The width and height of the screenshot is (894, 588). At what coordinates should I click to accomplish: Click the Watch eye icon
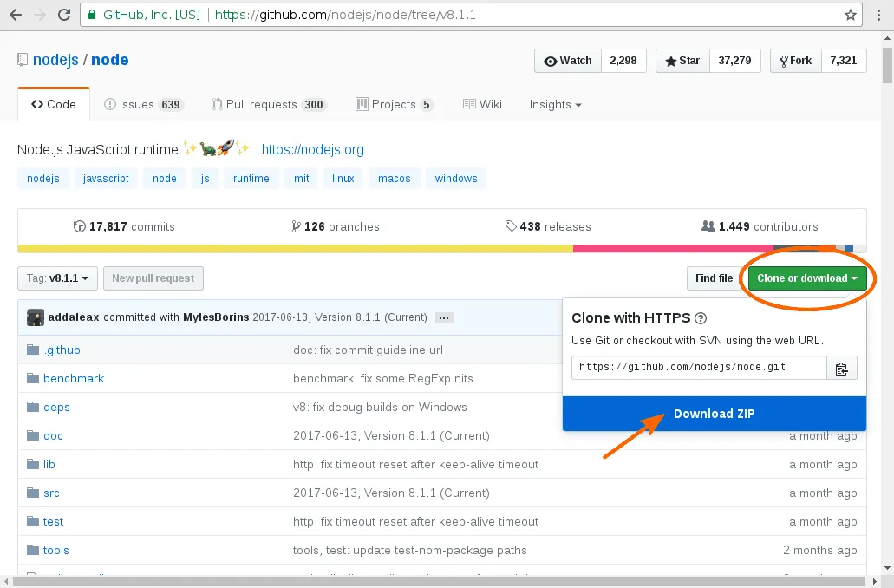(550, 61)
